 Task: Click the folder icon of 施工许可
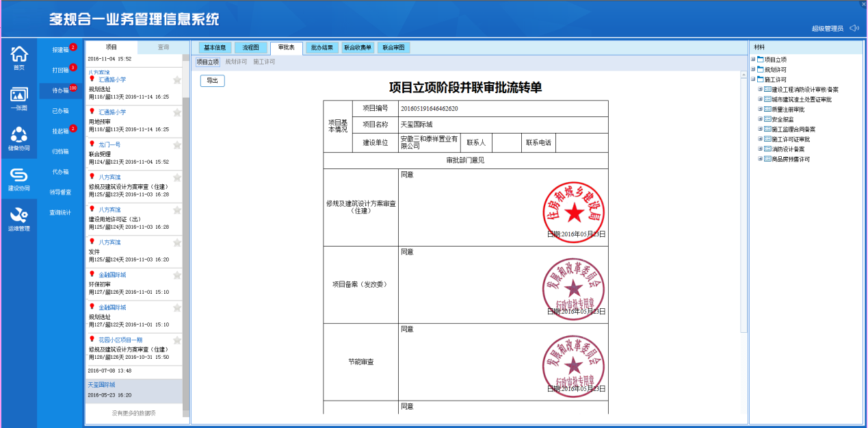pyautogui.click(x=760, y=79)
